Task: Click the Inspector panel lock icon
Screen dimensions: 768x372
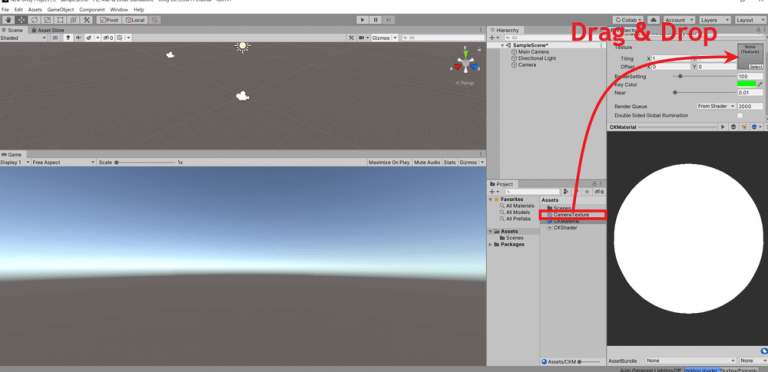Action: (x=759, y=30)
